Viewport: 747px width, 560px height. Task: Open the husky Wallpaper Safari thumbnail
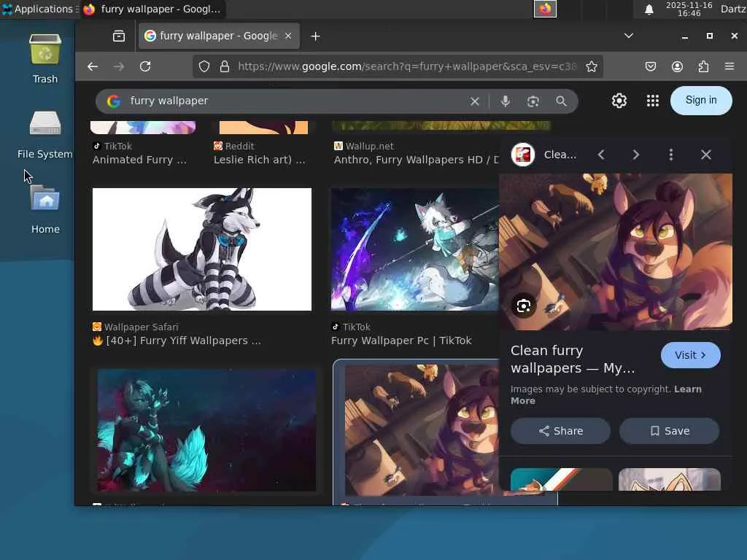point(202,249)
